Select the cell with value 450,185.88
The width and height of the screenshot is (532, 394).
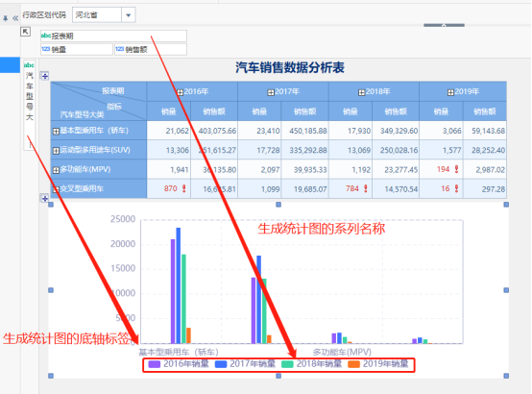point(304,131)
